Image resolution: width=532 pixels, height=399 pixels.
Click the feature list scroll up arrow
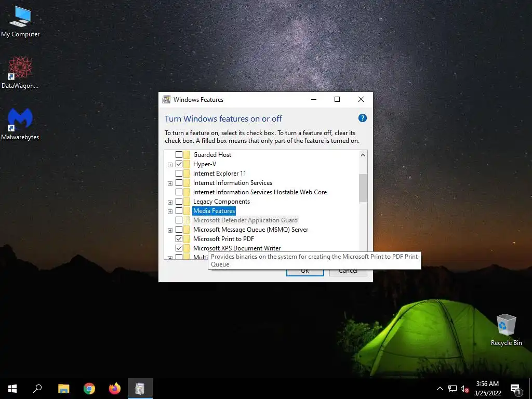click(x=363, y=155)
